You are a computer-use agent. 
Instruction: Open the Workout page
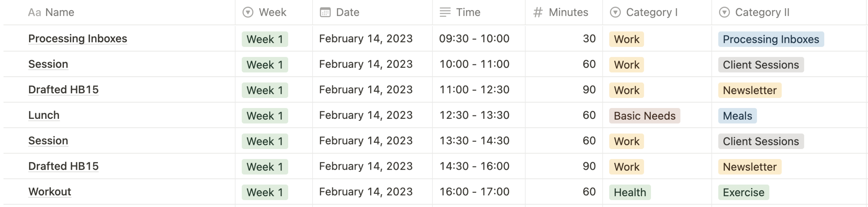pyautogui.click(x=50, y=191)
